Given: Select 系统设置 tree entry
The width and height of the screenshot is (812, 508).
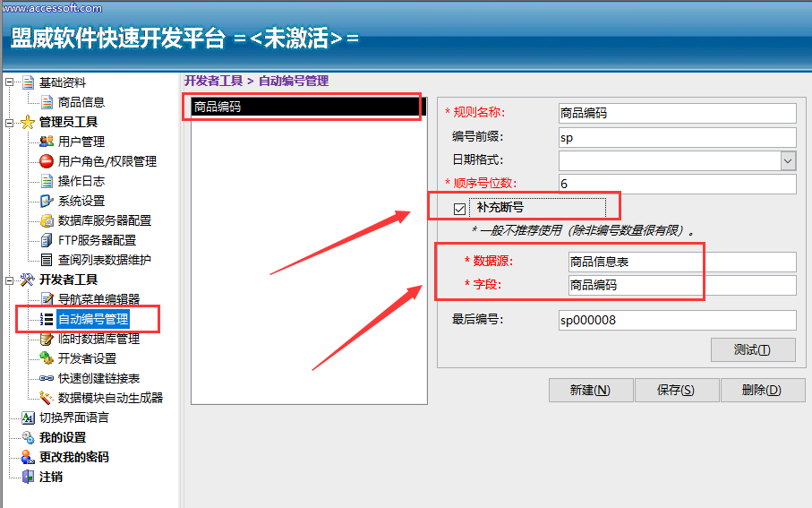Looking at the screenshot, I should click(x=81, y=201).
